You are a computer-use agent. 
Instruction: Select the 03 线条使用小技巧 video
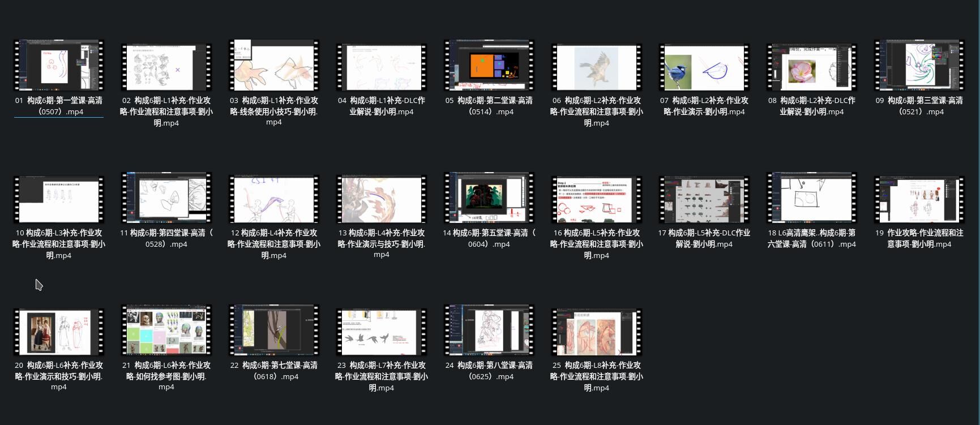274,66
